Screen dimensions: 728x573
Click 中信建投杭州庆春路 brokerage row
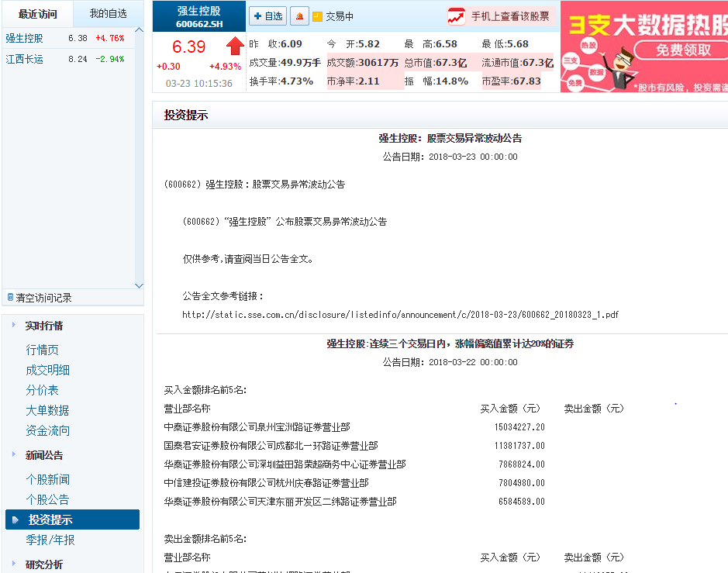point(266,483)
